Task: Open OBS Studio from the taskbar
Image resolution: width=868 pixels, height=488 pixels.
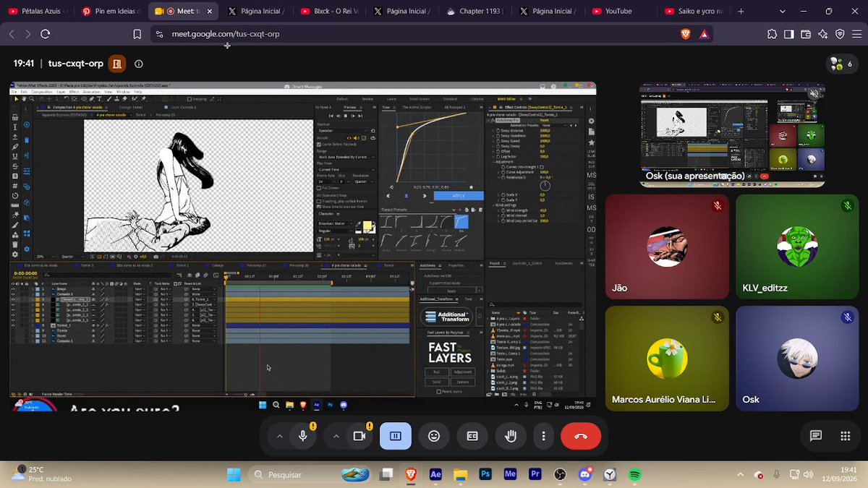Action: tap(560, 474)
